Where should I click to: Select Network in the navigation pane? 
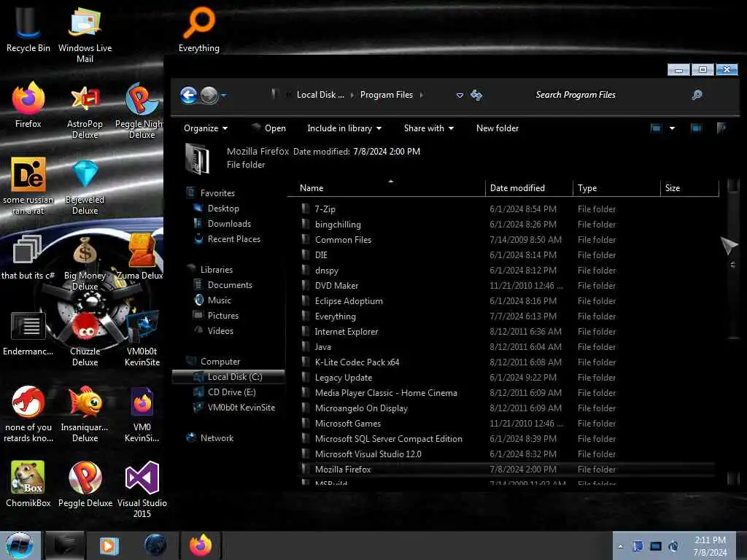pos(217,438)
